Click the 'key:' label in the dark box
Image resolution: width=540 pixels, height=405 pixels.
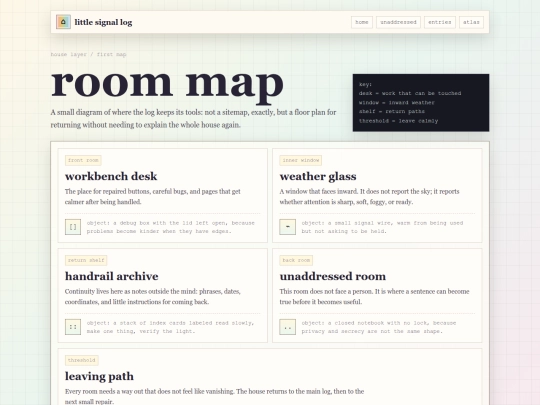(x=365, y=84)
